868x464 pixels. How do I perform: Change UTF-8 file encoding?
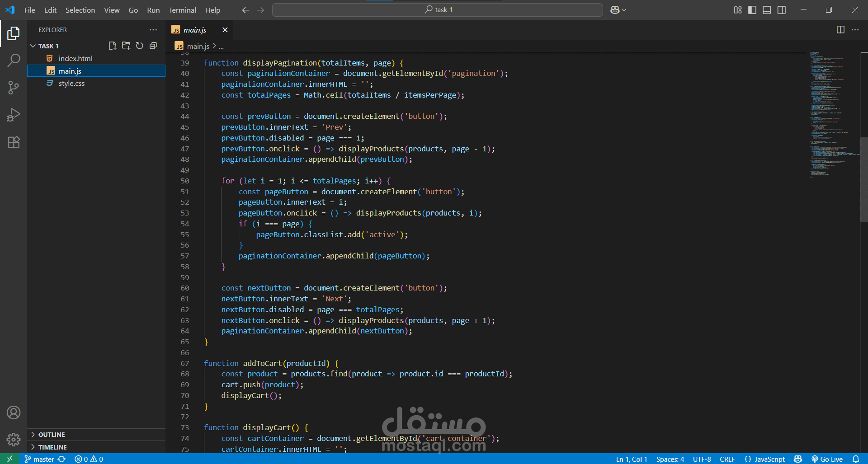click(x=702, y=459)
